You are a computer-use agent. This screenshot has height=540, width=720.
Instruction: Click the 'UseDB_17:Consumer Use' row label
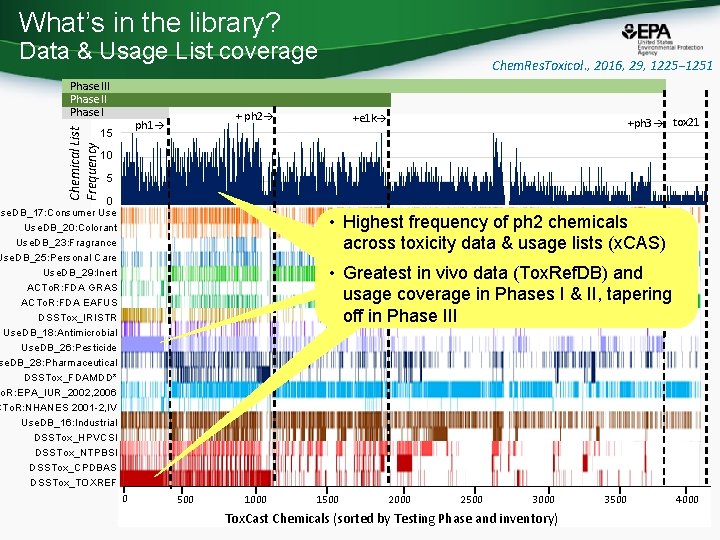59,213
